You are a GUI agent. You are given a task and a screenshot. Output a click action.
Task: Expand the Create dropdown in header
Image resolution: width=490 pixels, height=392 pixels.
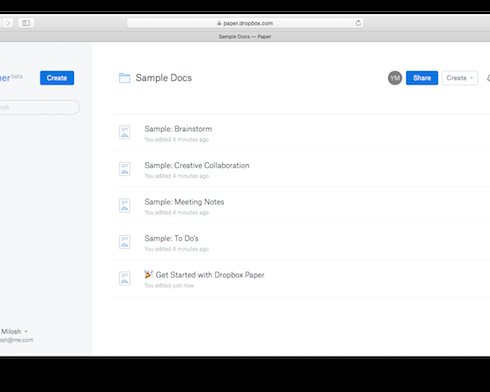point(460,78)
